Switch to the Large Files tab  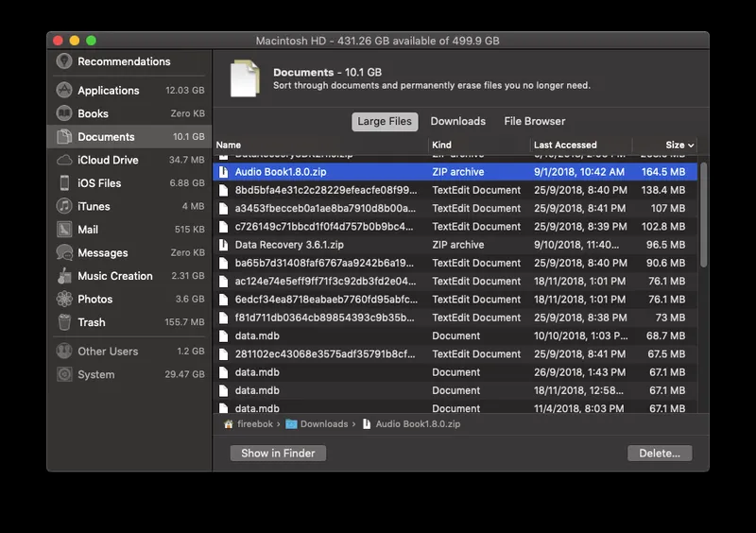click(x=385, y=122)
